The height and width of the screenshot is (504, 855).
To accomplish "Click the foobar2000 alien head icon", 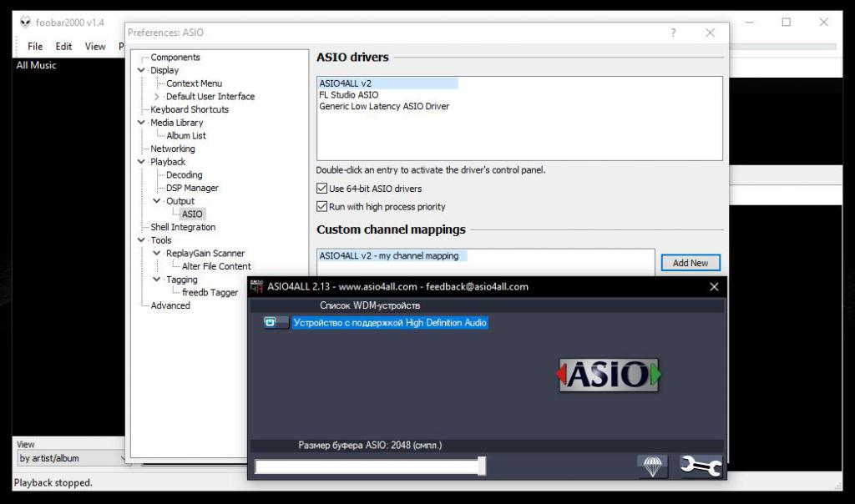I will tap(25, 23).
